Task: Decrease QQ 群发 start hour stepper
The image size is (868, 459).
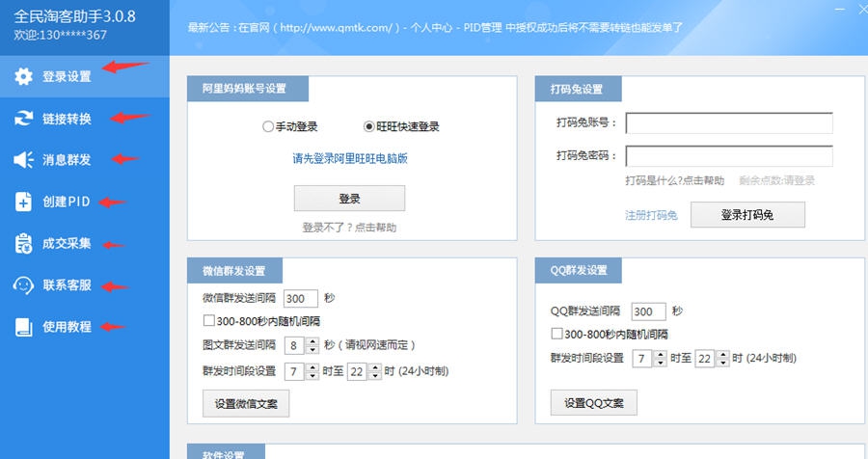Action: tap(661, 363)
